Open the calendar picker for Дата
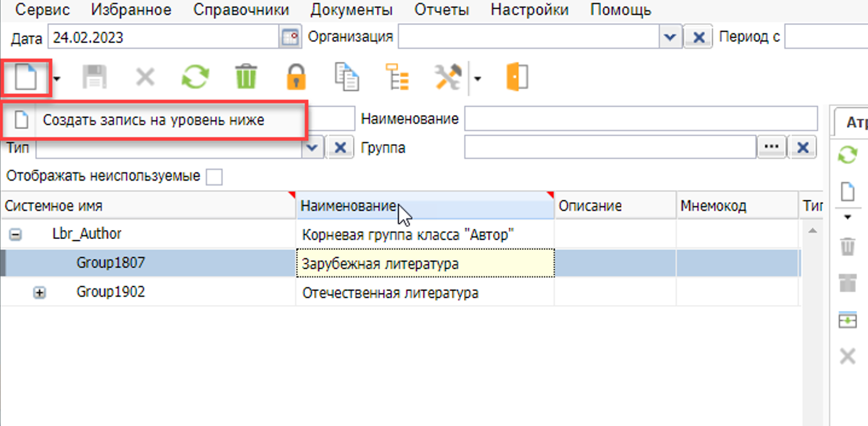 291,37
